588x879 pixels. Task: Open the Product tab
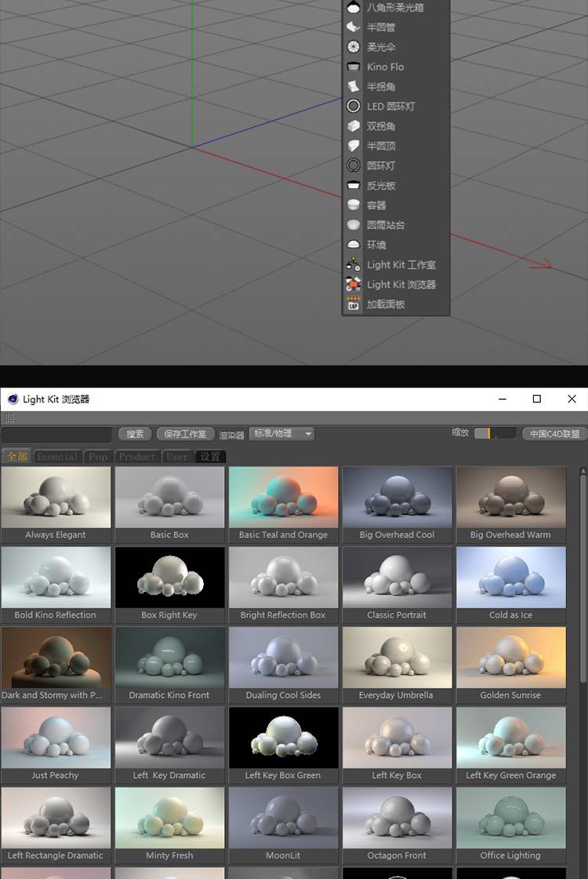pos(136,457)
